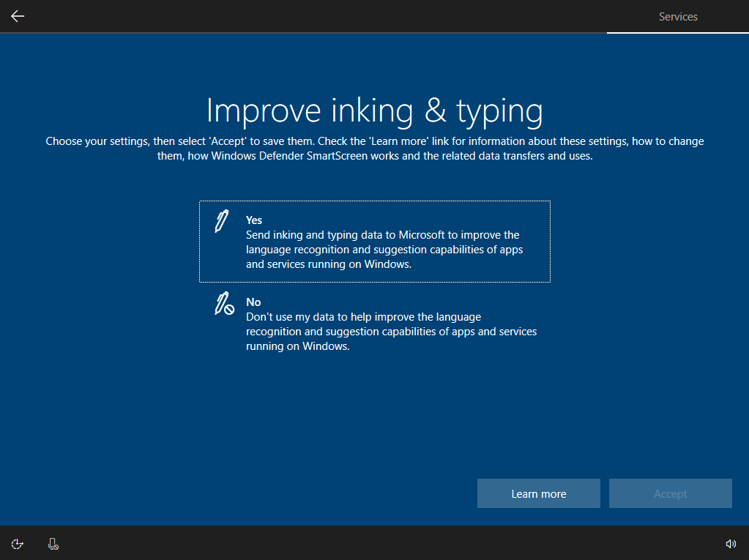The width and height of the screenshot is (749, 560).
Task: Click the crossed-out pen icon beside No
Action: [x=224, y=304]
